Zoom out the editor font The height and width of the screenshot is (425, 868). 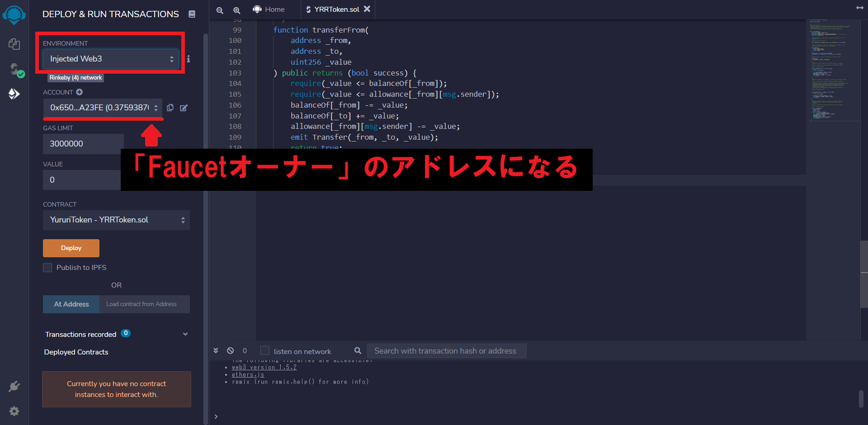220,10
